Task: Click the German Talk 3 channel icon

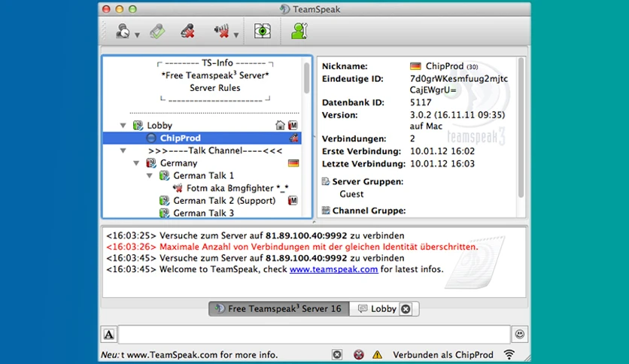Action: point(165,213)
